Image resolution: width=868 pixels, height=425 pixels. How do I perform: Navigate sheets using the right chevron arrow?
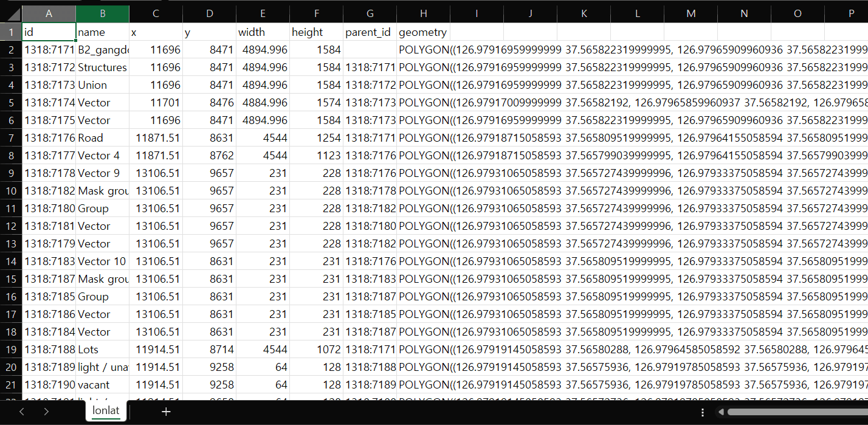pos(46,412)
